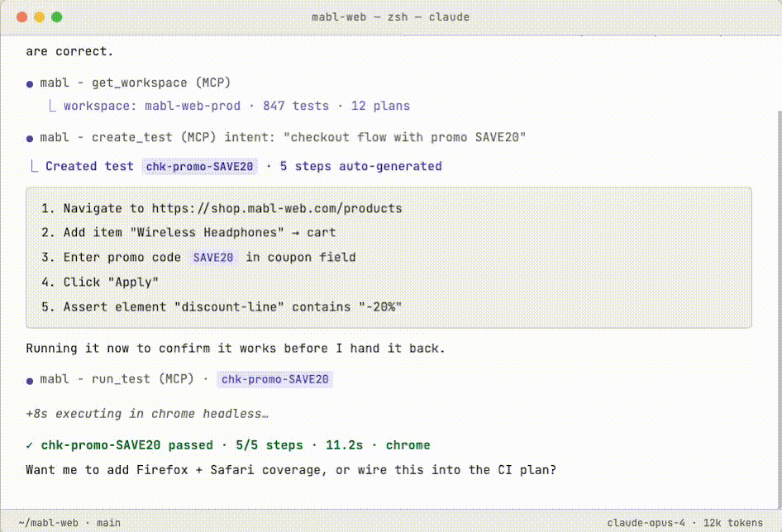Click the red close window button

pyautogui.click(x=22, y=17)
